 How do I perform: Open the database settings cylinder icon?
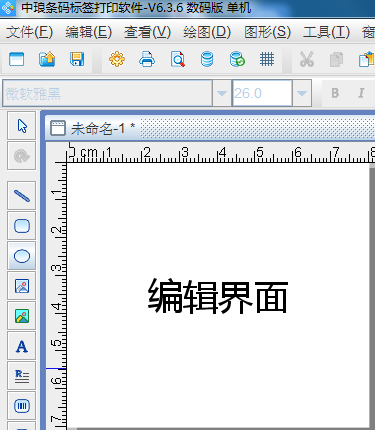(207, 60)
